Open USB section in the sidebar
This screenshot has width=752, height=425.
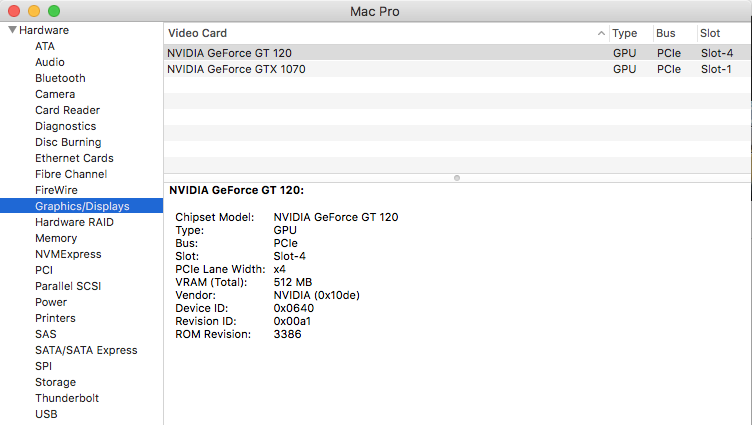46,414
